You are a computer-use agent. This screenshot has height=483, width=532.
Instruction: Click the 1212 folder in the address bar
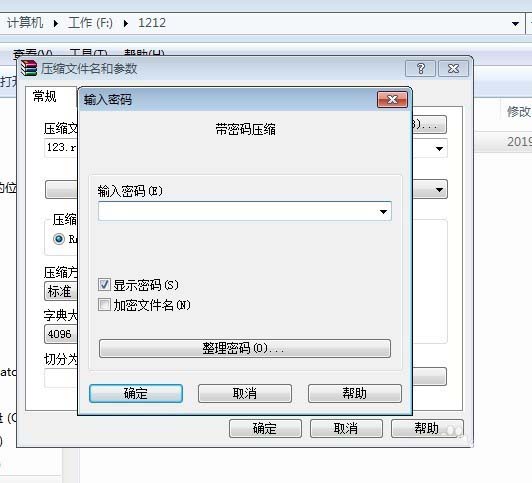click(152, 23)
